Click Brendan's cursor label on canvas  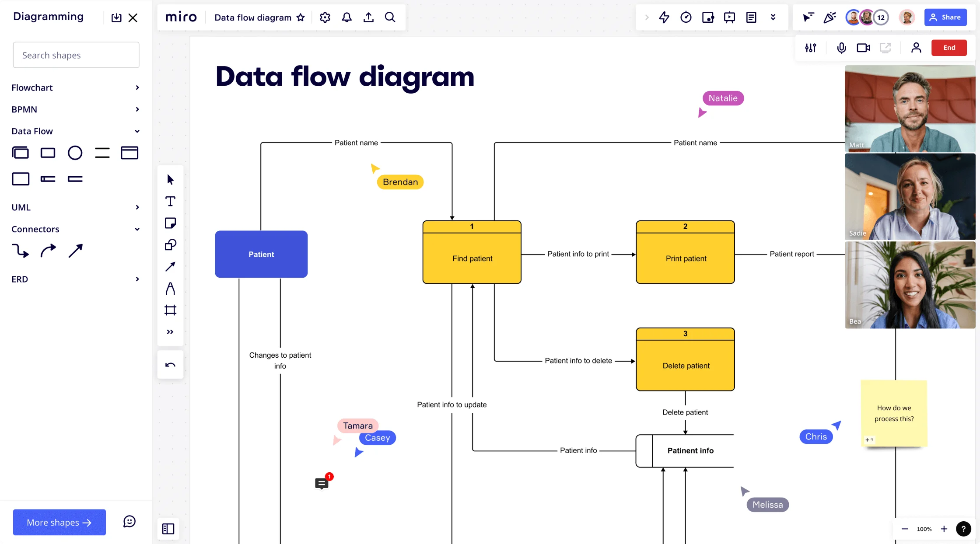coord(400,181)
